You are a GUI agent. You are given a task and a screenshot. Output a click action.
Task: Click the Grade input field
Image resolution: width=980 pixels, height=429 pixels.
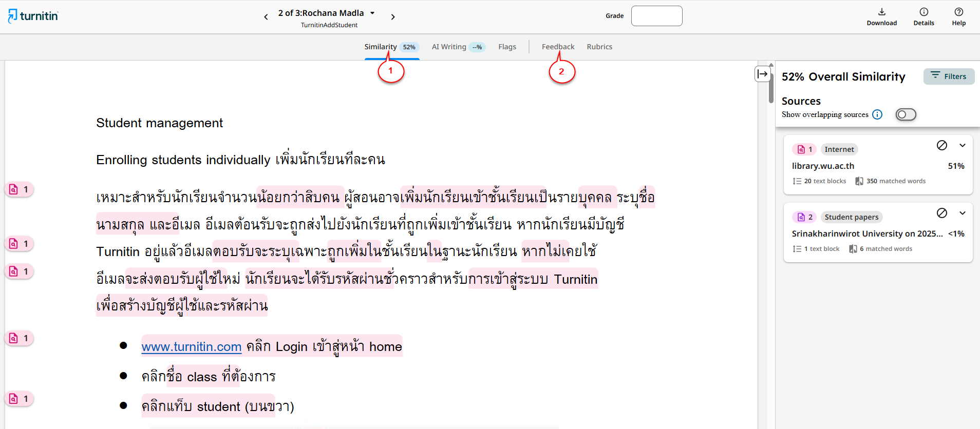tap(656, 16)
